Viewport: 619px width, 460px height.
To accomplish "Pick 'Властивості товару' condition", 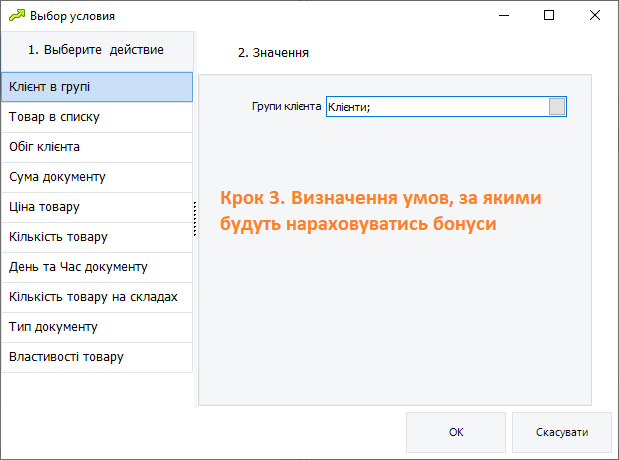I will (x=97, y=357).
